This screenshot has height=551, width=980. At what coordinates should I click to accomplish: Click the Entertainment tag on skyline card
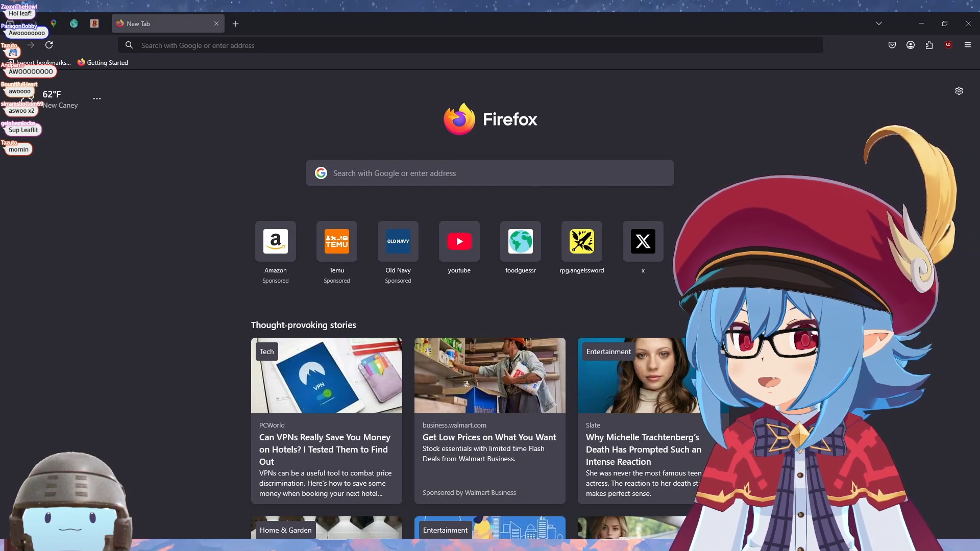[x=445, y=530]
